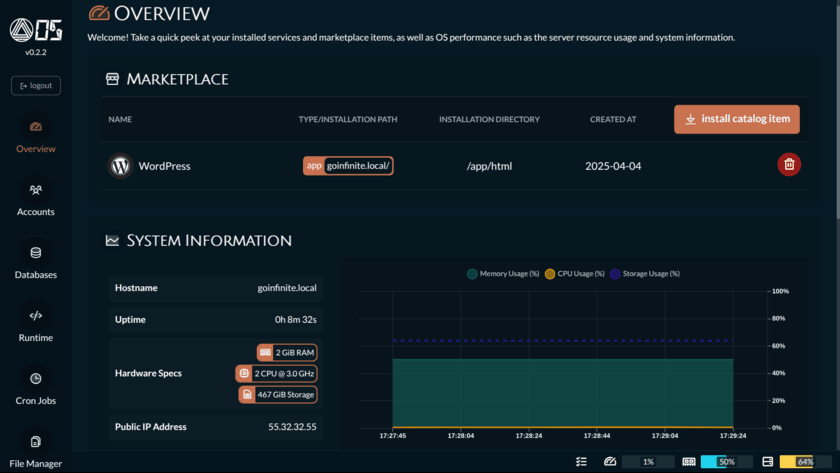Open the Databases sidebar section

(x=36, y=261)
